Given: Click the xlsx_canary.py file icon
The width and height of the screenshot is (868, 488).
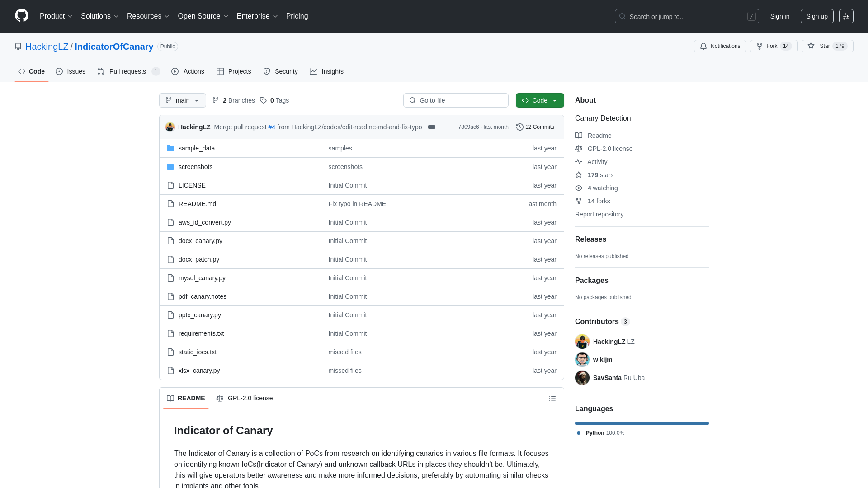Looking at the screenshot, I should coord(170,371).
